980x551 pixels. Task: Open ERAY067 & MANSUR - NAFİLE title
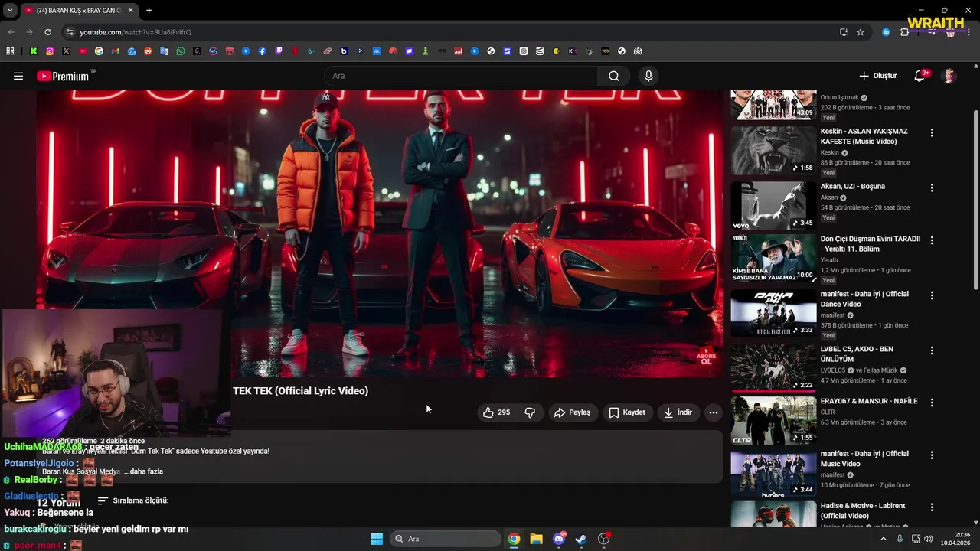click(x=869, y=401)
